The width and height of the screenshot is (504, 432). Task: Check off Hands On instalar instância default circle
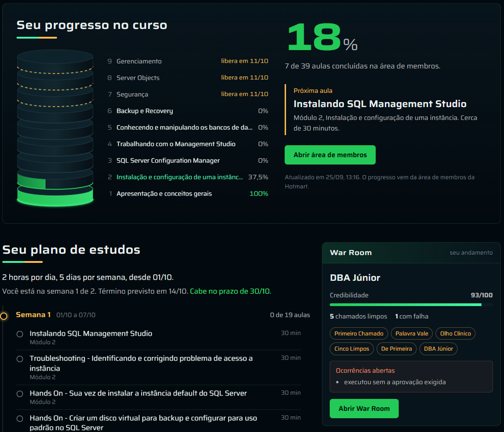[x=20, y=394]
